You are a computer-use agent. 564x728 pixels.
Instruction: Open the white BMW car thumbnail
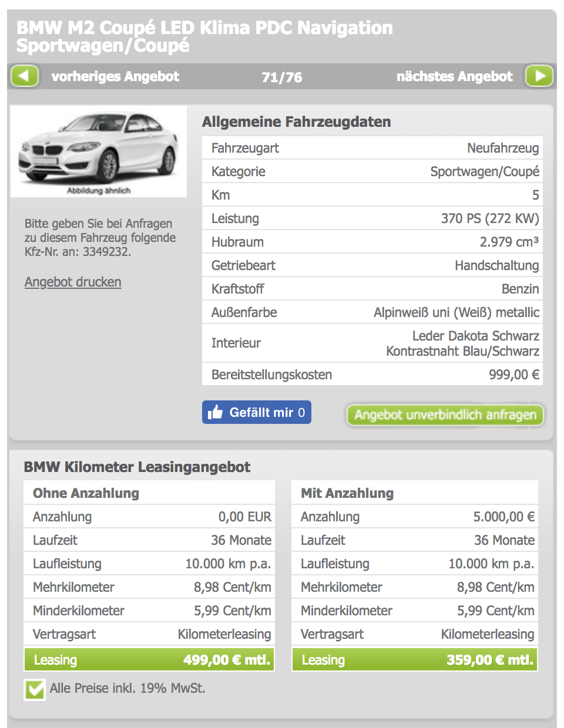(x=99, y=151)
